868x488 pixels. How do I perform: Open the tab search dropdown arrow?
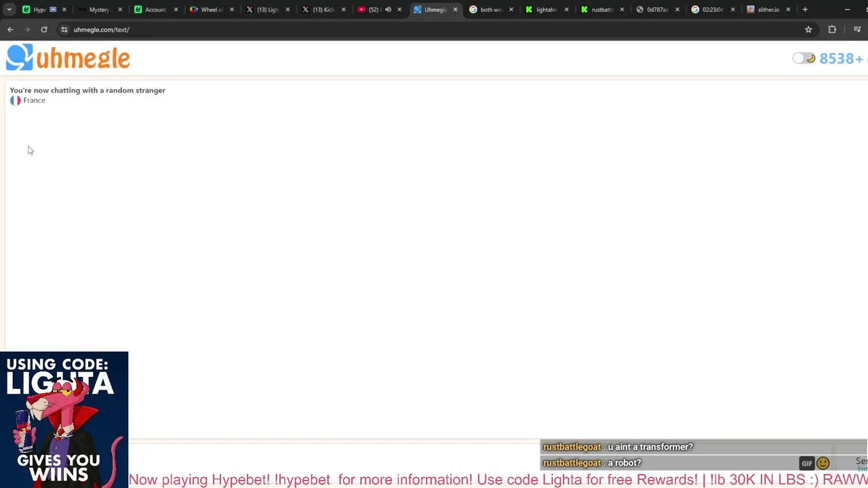9,9
